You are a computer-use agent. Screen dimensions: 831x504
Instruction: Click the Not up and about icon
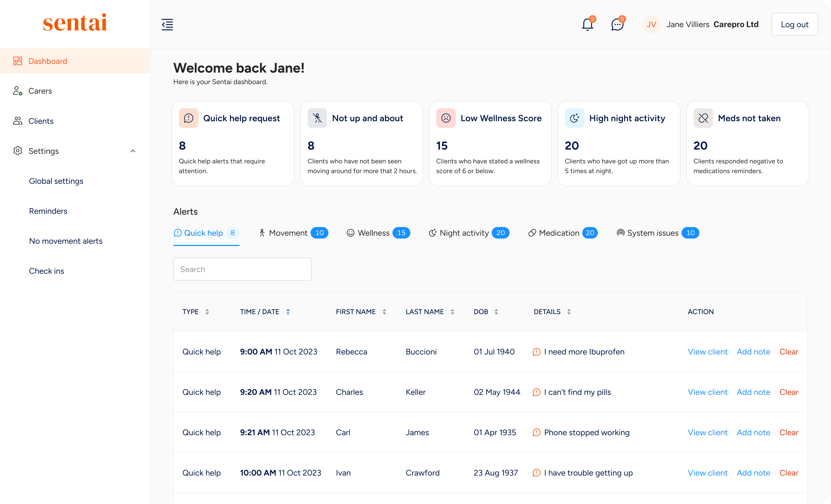click(x=317, y=118)
